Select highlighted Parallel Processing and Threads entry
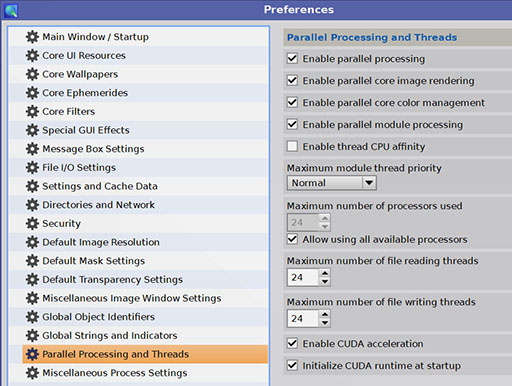 point(145,354)
